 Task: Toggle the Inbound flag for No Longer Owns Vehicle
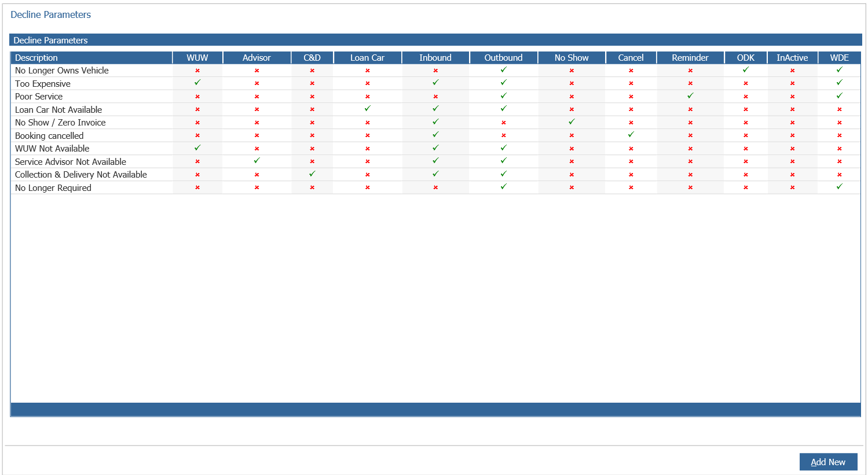pos(435,71)
